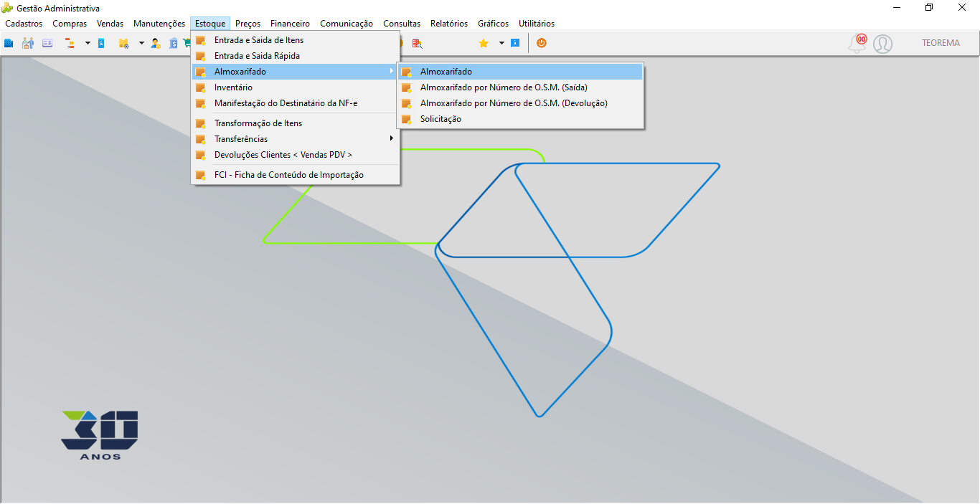The image size is (980, 504).
Task: Open the Preços menu
Action: tap(248, 24)
